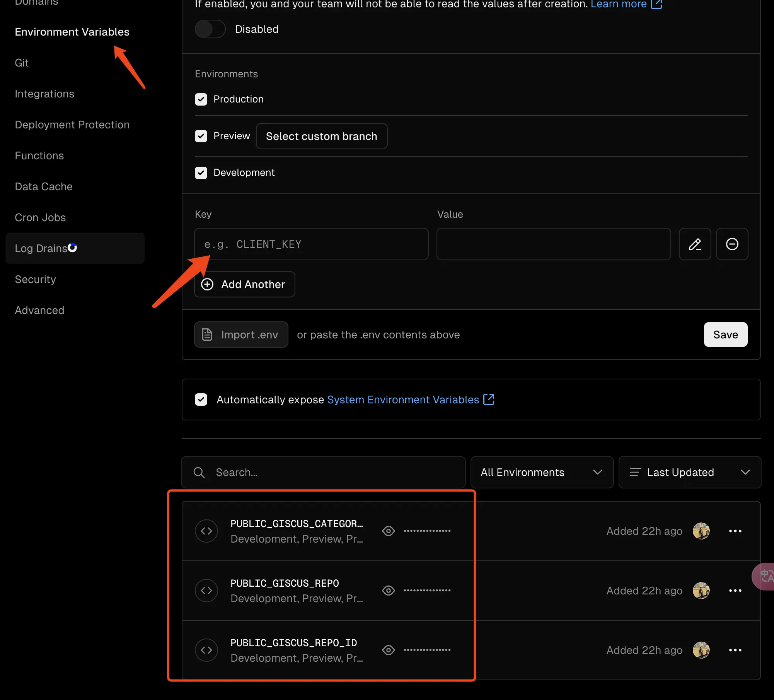This screenshot has height=700, width=774.
Task: Click the spinner badge on Log Drains
Action: tap(72, 248)
